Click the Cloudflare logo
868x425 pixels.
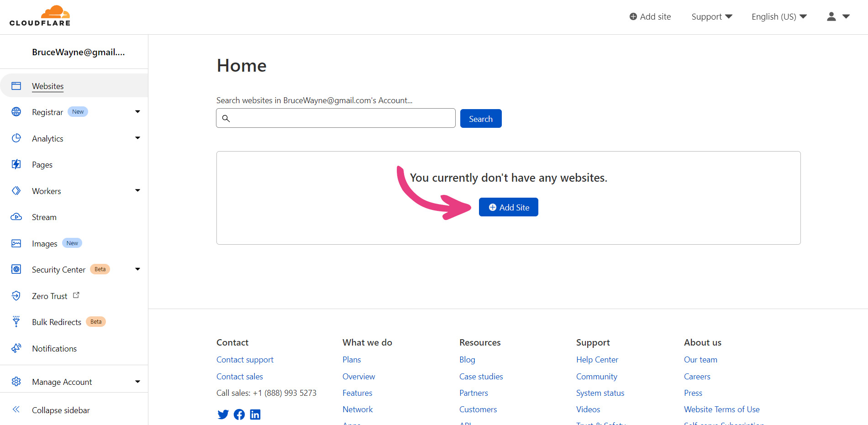(x=40, y=16)
